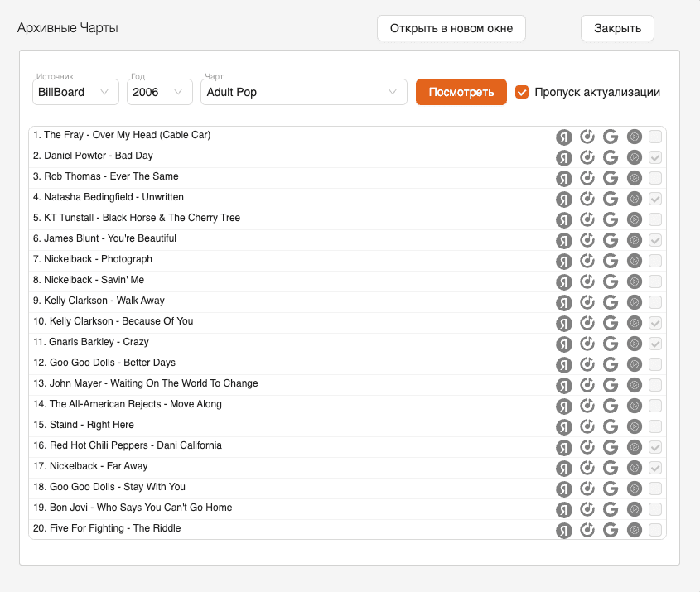Click music note icon for All-American Rejects - Move Along
This screenshot has width=700, height=592.
pyautogui.click(x=587, y=406)
